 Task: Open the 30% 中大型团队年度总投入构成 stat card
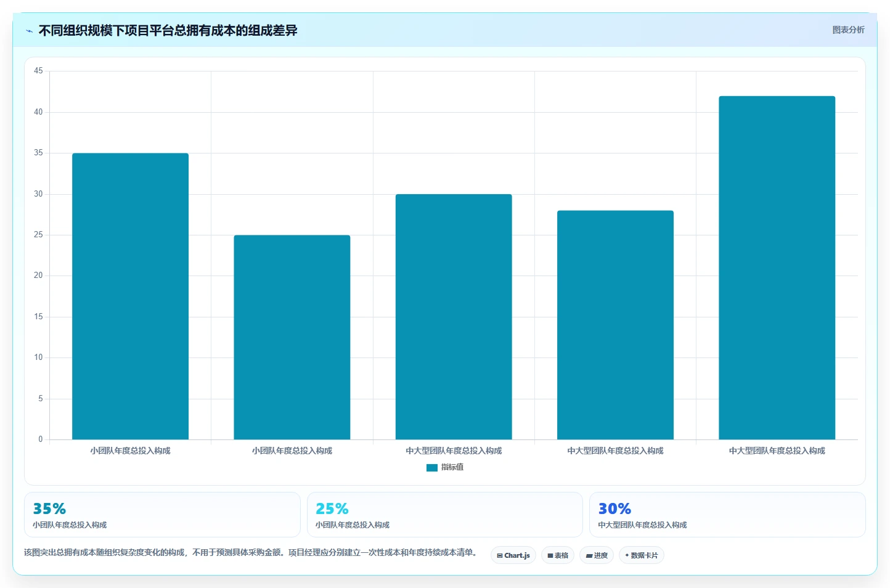pos(727,515)
